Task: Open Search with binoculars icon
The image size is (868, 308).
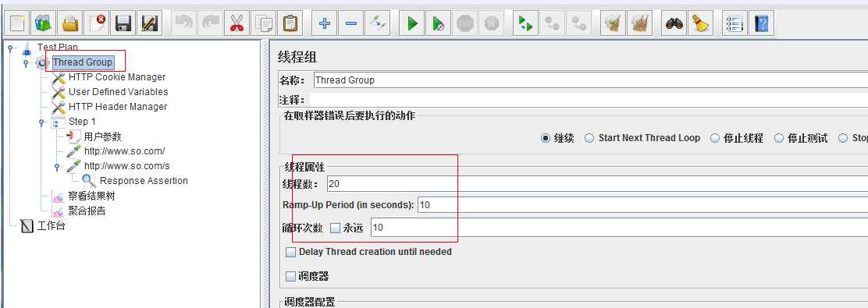Action: [x=674, y=23]
